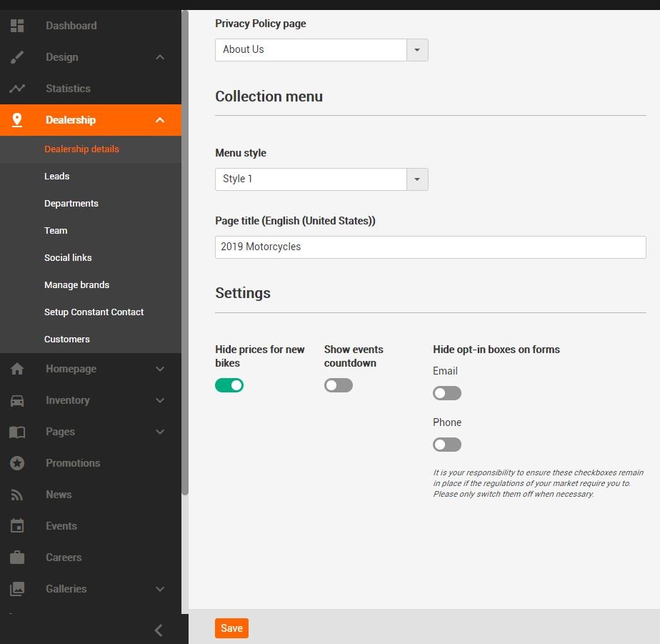Viewport: 660px width, 644px height.
Task: Click the Homepage house icon
Action: click(x=17, y=369)
